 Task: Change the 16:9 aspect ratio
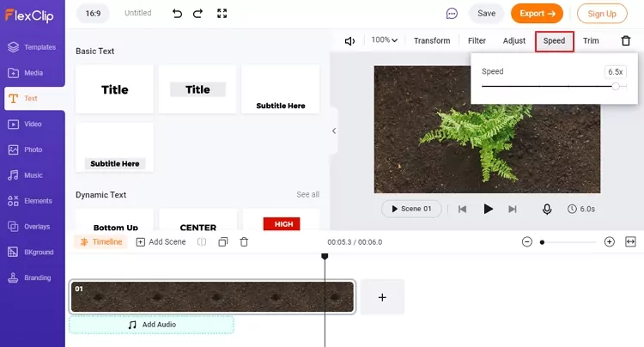pos(93,14)
